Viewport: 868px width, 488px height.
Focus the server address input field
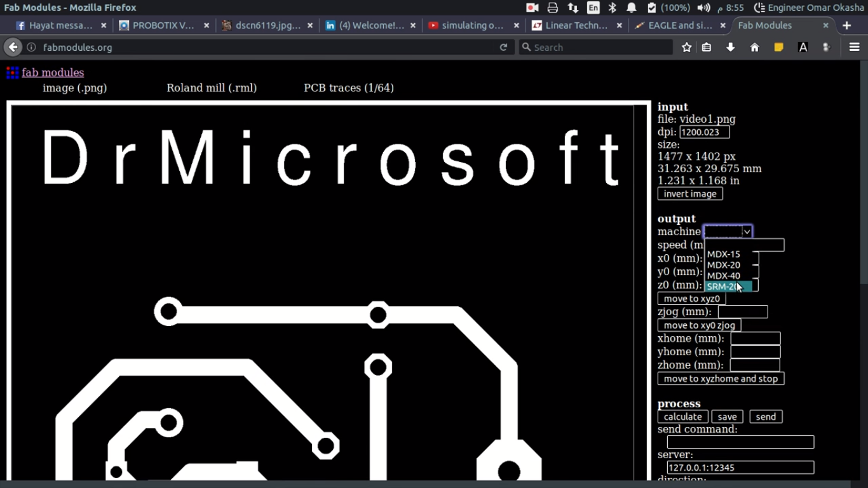740,468
